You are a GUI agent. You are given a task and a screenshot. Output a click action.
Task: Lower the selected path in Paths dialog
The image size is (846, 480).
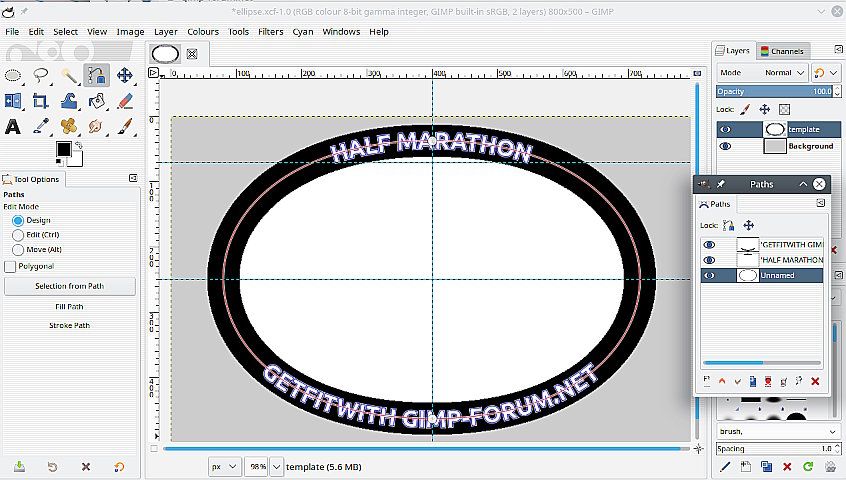coord(738,381)
